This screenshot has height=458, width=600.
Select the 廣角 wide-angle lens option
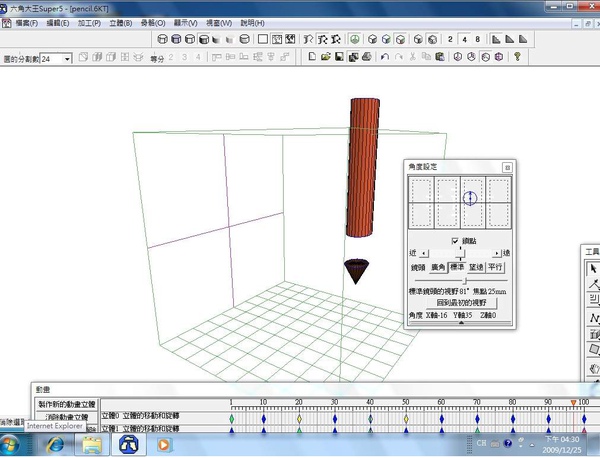pyautogui.click(x=438, y=267)
